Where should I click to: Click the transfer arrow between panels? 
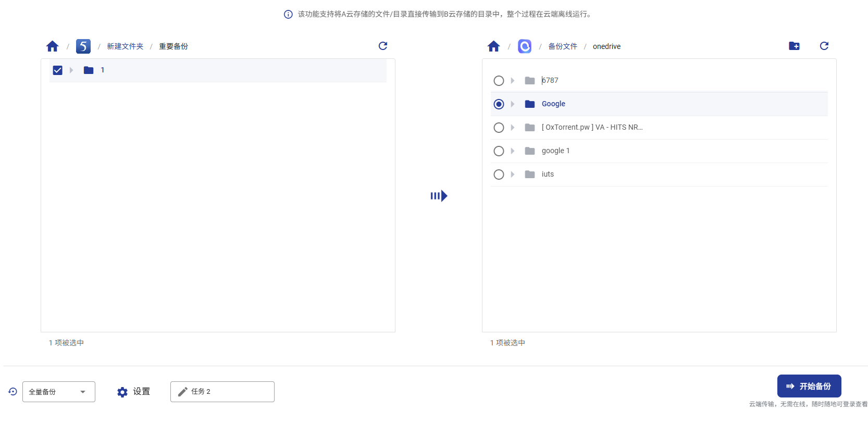[439, 196]
